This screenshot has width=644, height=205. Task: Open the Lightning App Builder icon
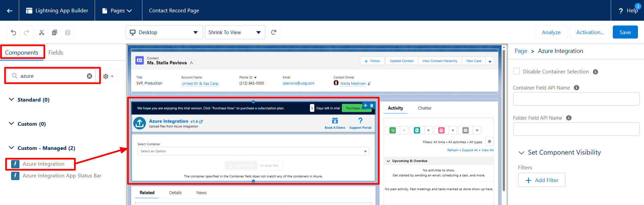29,11
